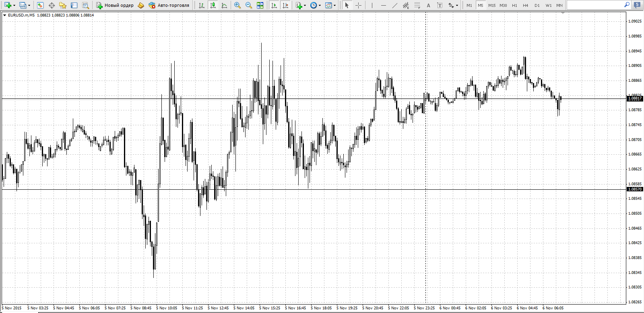Tile the chart windows
644x313 pixels.
click(x=260, y=5)
